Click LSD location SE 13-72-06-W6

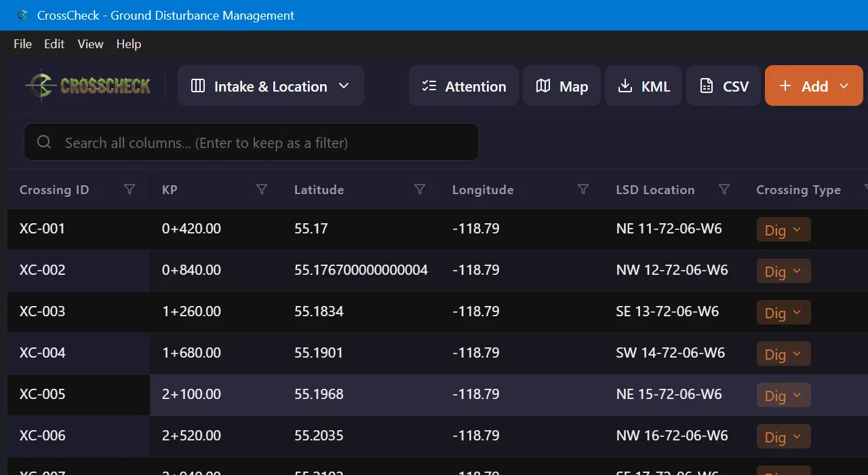[x=667, y=311]
